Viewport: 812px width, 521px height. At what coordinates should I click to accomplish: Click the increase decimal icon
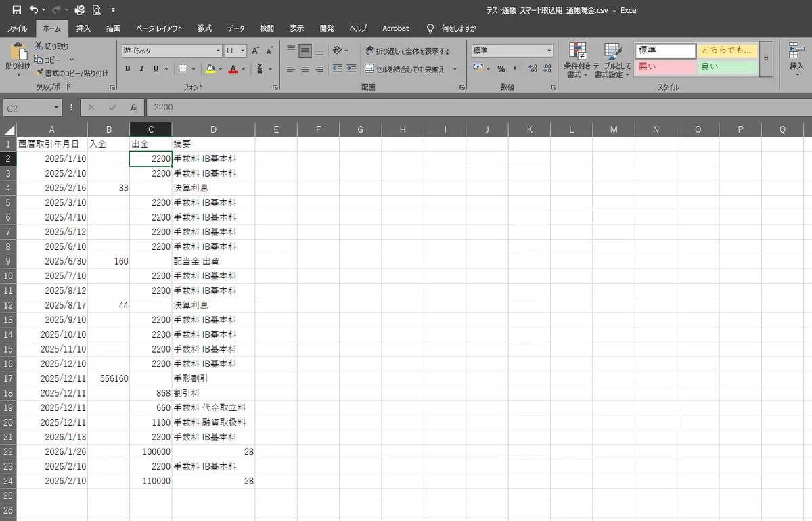(533, 68)
